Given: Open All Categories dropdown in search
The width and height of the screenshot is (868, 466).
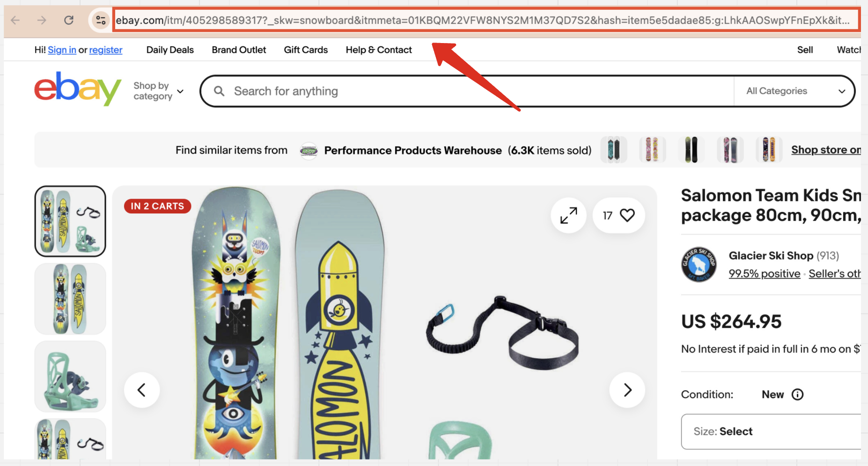Looking at the screenshot, I should coord(794,91).
